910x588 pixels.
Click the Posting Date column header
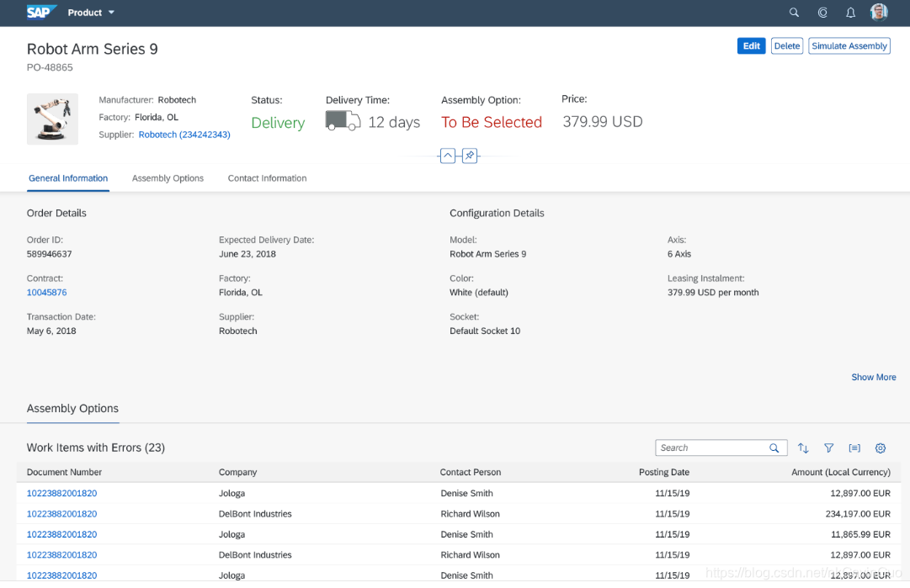pos(664,472)
